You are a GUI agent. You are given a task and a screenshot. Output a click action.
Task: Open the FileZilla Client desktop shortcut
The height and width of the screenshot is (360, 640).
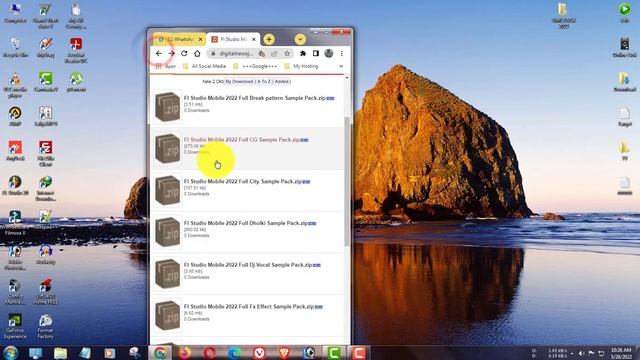click(x=45, y=153)
